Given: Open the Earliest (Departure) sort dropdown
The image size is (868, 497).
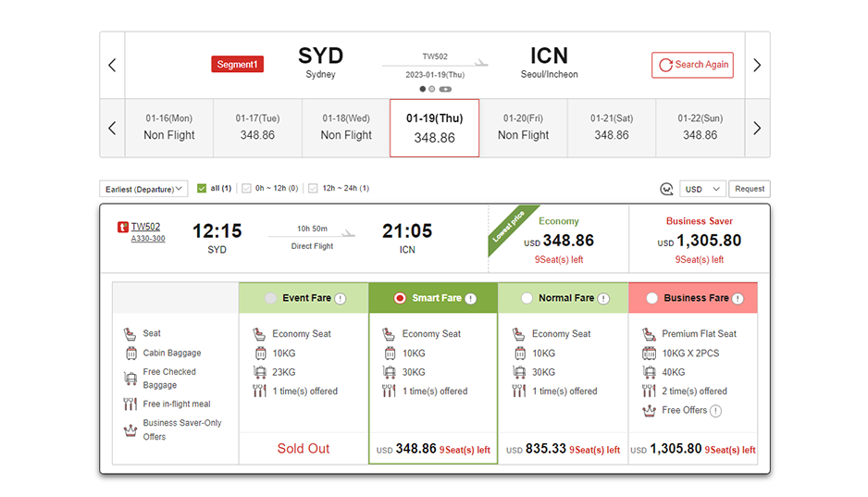Looking at the screenshot, I should [x=143, y=189].
